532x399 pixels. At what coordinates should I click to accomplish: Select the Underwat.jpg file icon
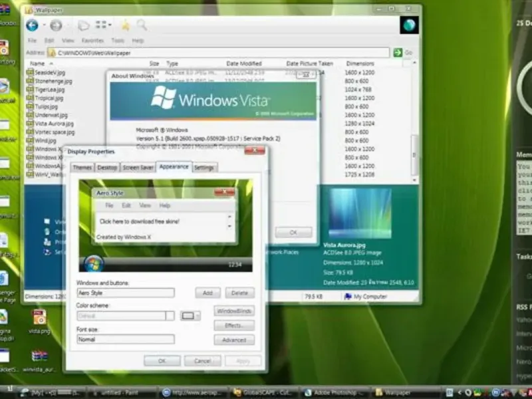pos(30,114)
